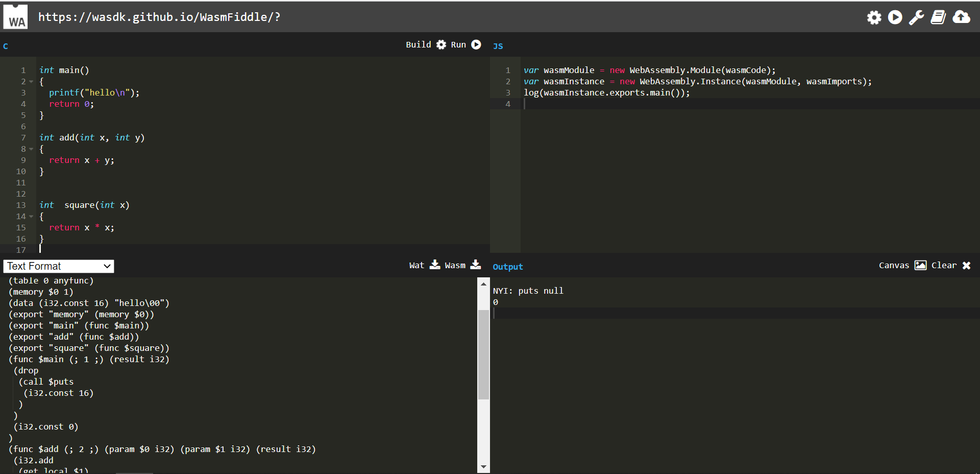
Task: Click the Canvas image icon
Action: [920, 265]
